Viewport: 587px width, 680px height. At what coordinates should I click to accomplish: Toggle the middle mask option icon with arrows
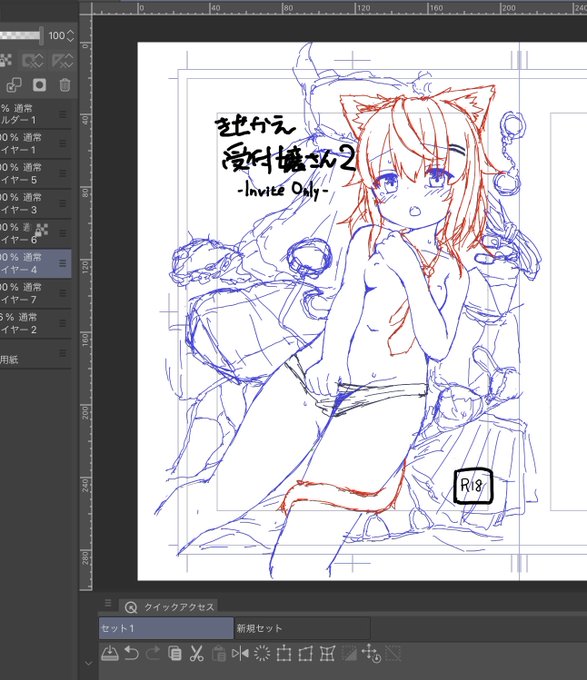pyautogui.click(x=33, y=60)
